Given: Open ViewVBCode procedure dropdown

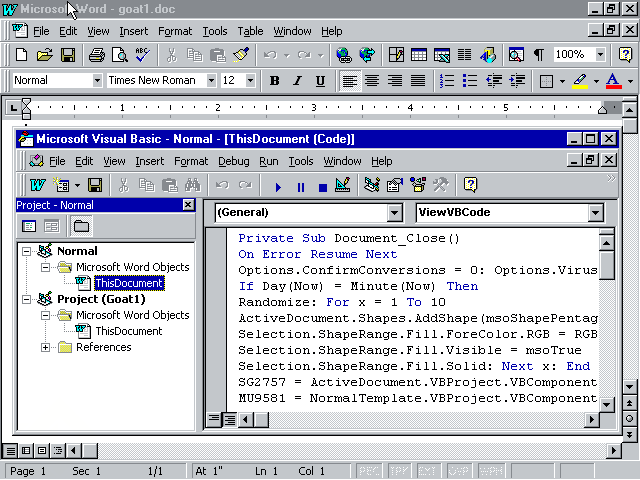Looking at the screenshot, I should pos(595,213).
